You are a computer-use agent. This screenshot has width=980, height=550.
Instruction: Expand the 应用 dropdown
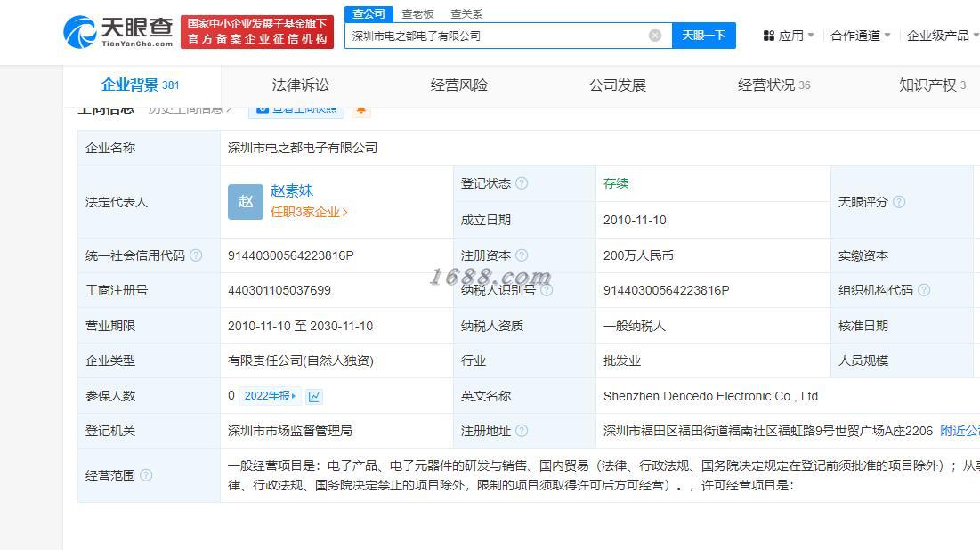coord(811,35)
